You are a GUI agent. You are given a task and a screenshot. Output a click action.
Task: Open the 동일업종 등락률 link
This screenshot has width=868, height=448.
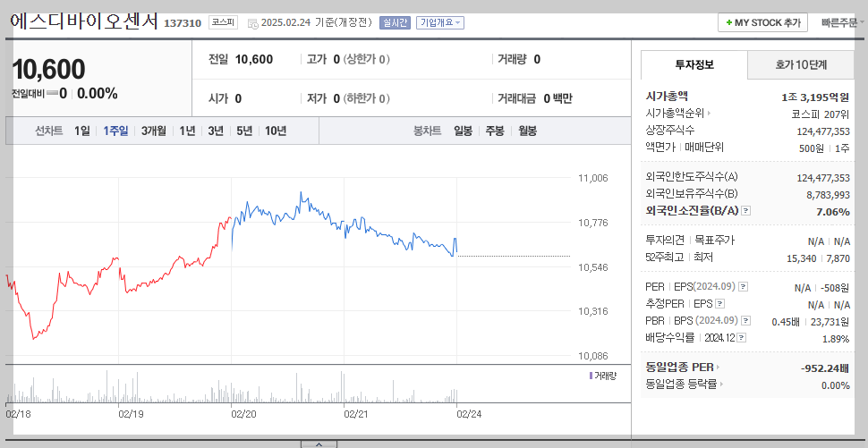tap(682, 384)
